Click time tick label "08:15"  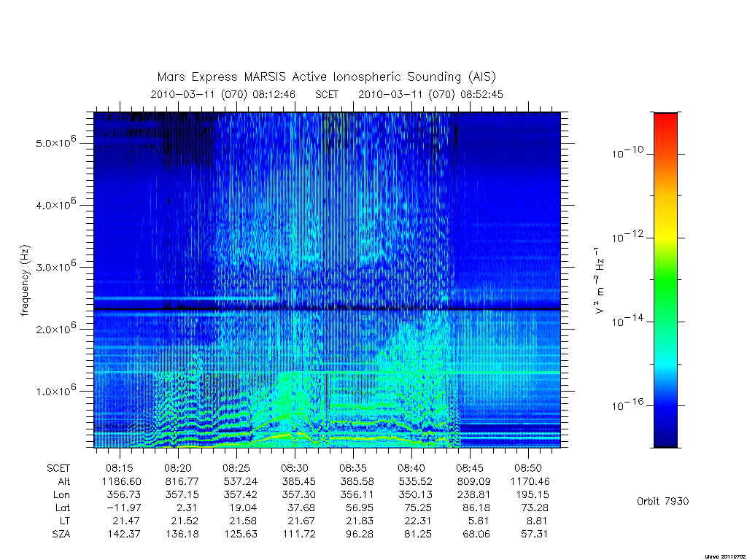click(x=119, y=468)
